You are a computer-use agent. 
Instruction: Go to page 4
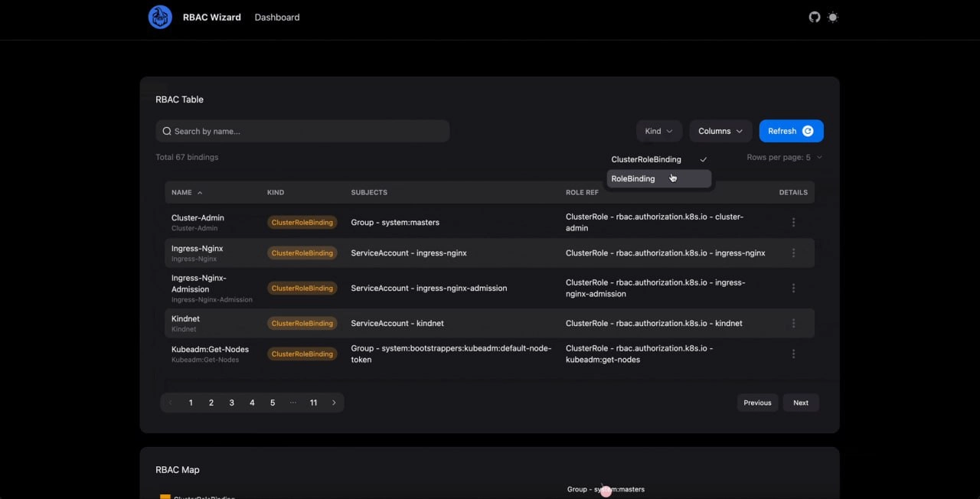252,403
